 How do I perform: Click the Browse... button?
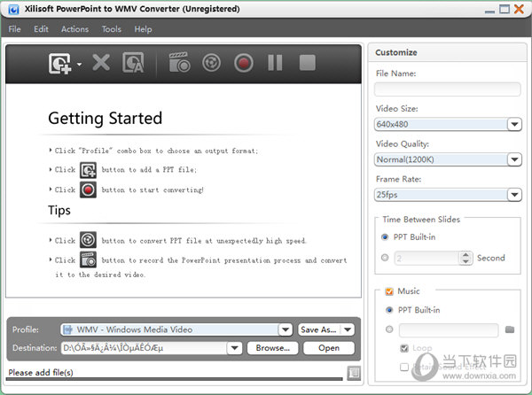click(x=272, y=348)
